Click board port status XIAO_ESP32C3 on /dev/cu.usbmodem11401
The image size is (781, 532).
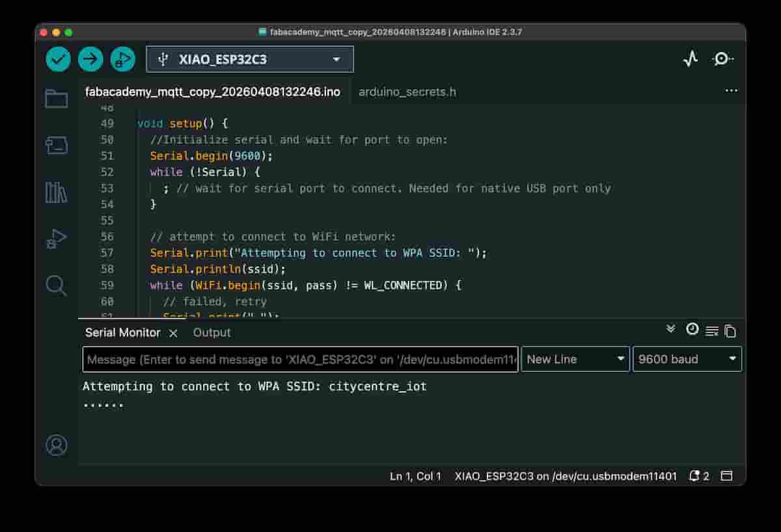pos(566,476)
